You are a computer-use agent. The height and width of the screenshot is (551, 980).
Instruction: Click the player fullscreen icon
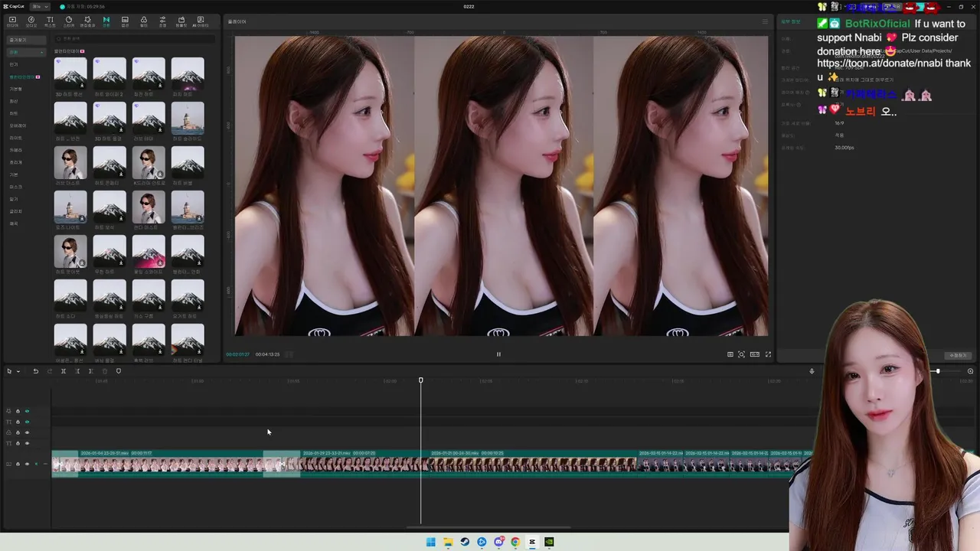(768, 354)
